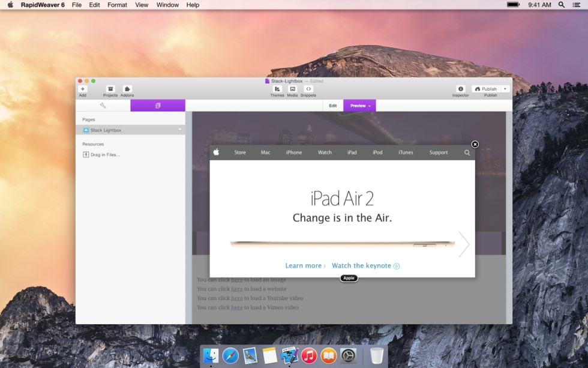This screenshot has width=588, height=368.
Task: Open Store in the Apple nav bar
Action: pos(240,152)
